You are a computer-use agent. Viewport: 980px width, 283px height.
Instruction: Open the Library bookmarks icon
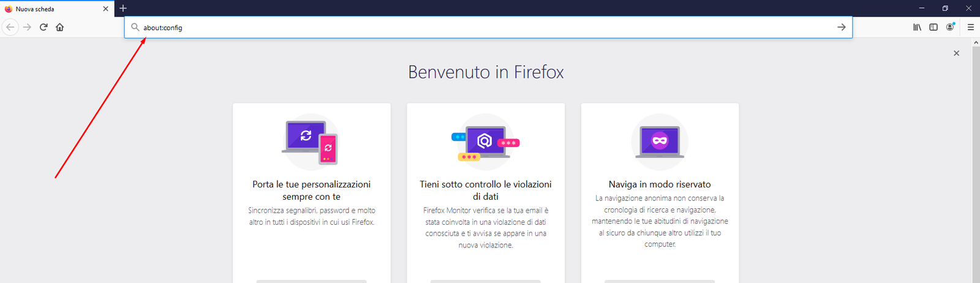[917, 27]
